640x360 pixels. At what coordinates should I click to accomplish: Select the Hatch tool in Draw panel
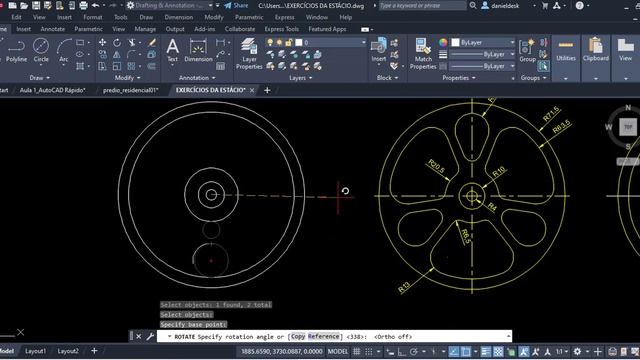pos(80,66)
